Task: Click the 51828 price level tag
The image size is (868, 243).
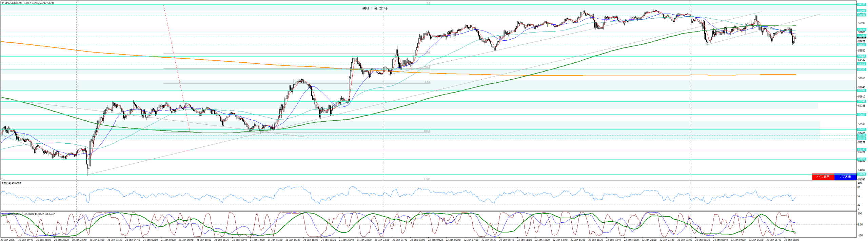Action: tap(862, 174)
